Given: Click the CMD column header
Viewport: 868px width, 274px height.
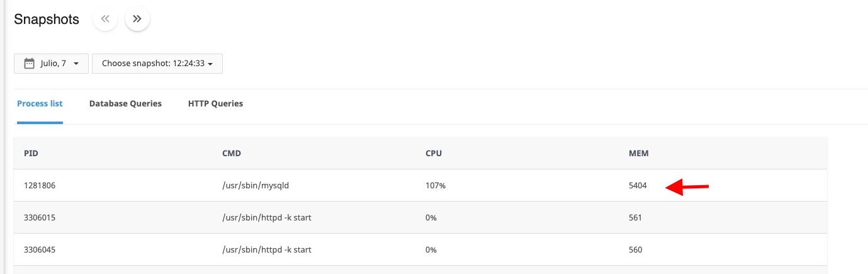Looking at the screenshot, I should (x=232, y=153).
